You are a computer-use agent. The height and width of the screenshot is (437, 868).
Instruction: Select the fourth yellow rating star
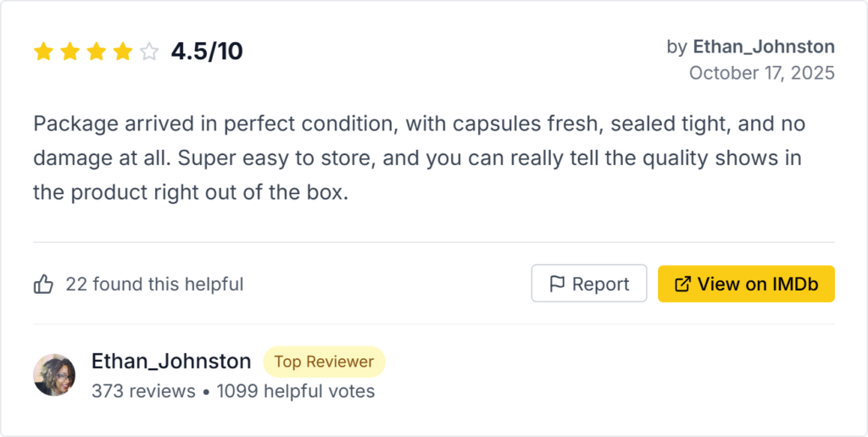point(122,53)
